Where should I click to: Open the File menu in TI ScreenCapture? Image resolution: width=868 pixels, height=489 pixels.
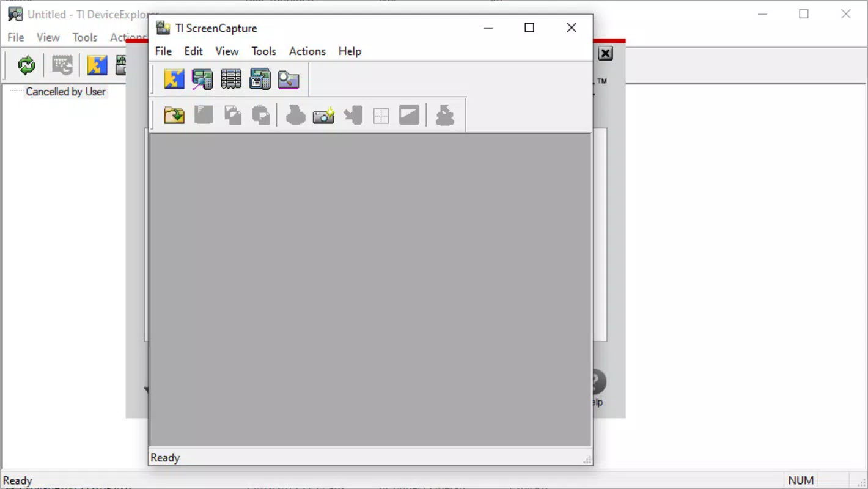[163, 51]
